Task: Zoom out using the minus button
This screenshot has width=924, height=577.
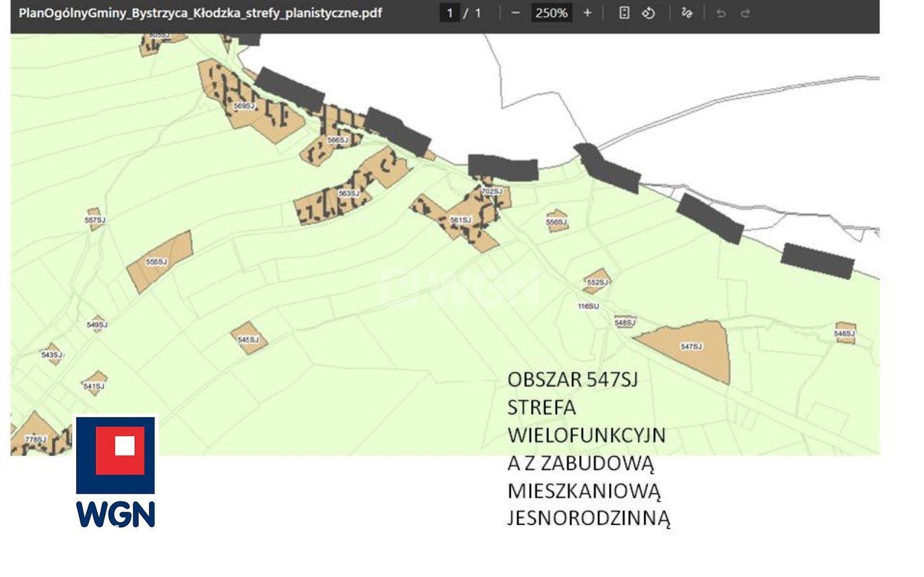Action: [x=515, y=13]
